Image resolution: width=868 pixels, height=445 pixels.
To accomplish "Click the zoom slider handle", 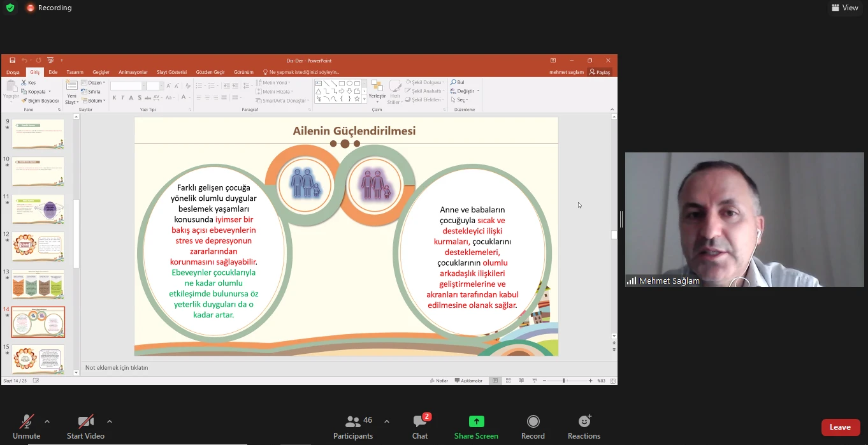I will point(563,381).
